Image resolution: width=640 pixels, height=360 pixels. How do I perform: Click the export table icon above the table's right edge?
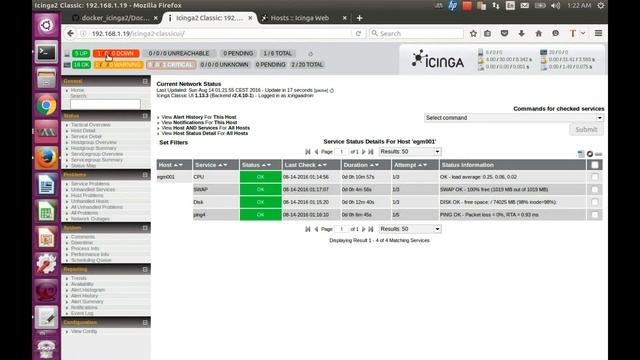click(x=581, y=154)
